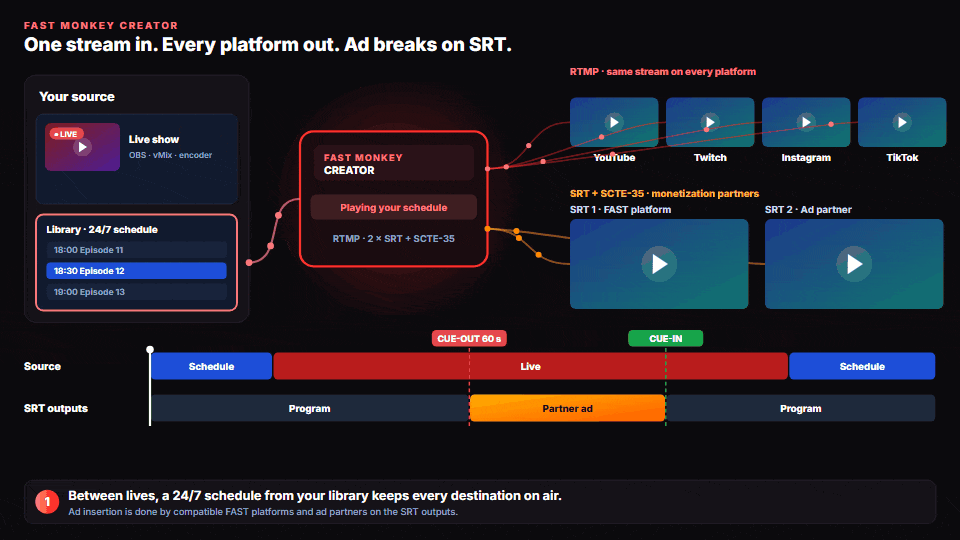Play the Live show source thumbnail
This screenshot has height=540, width=960.
pos(82,147)
